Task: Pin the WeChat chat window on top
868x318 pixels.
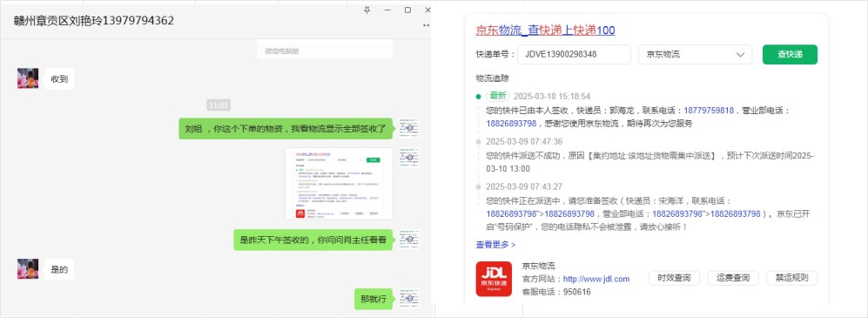Action: pos(367,10)
